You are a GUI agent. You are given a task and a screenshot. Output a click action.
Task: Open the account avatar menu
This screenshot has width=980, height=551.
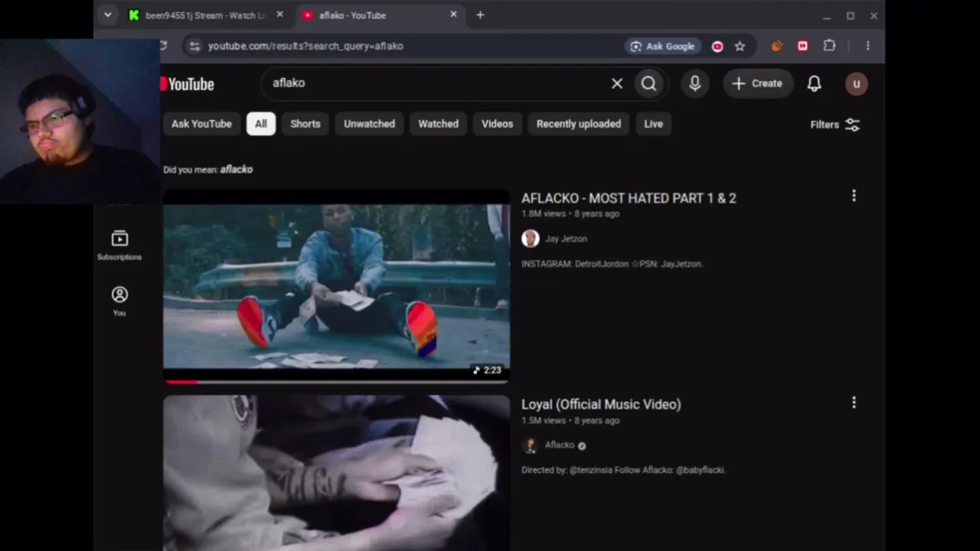856,83
